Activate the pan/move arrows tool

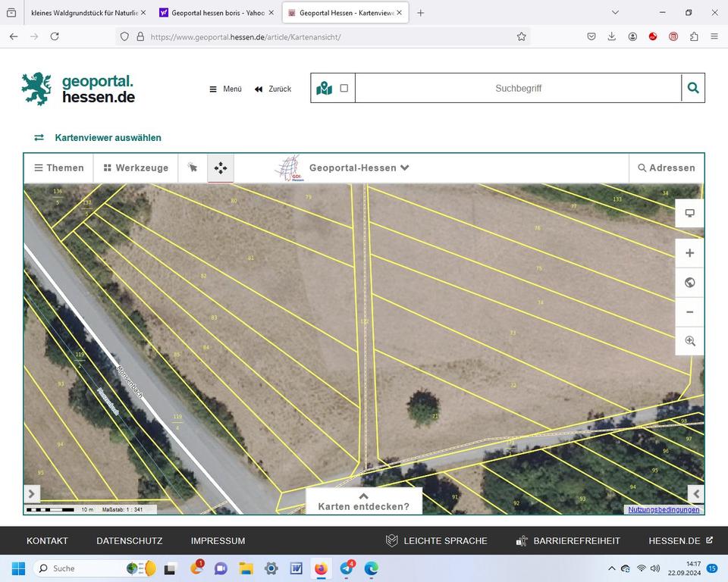tap(221, 168)
